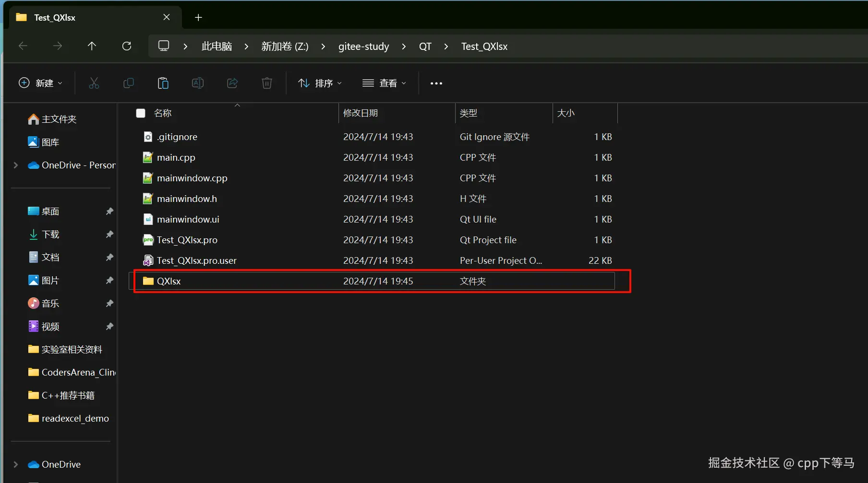Go forward with the right arrow
This screenshot has width=868, height=483.
(58, 46)
